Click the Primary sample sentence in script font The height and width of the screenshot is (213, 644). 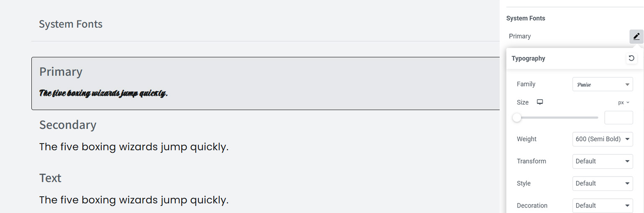tap(103, 93)
